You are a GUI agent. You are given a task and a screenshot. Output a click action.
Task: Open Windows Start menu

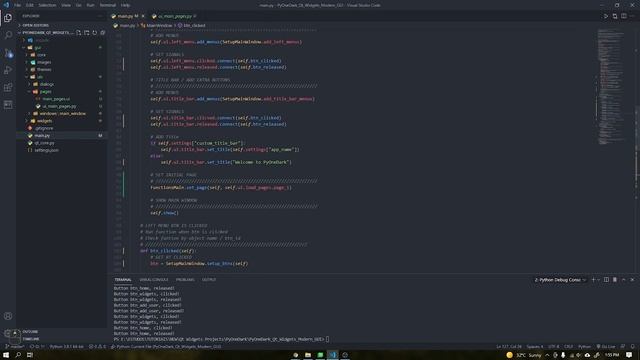point(6,355)
